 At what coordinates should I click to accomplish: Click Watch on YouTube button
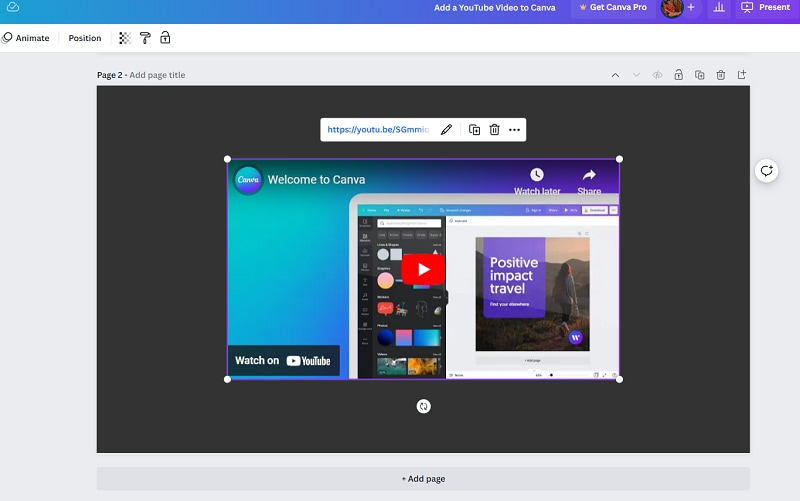point(283,361)
